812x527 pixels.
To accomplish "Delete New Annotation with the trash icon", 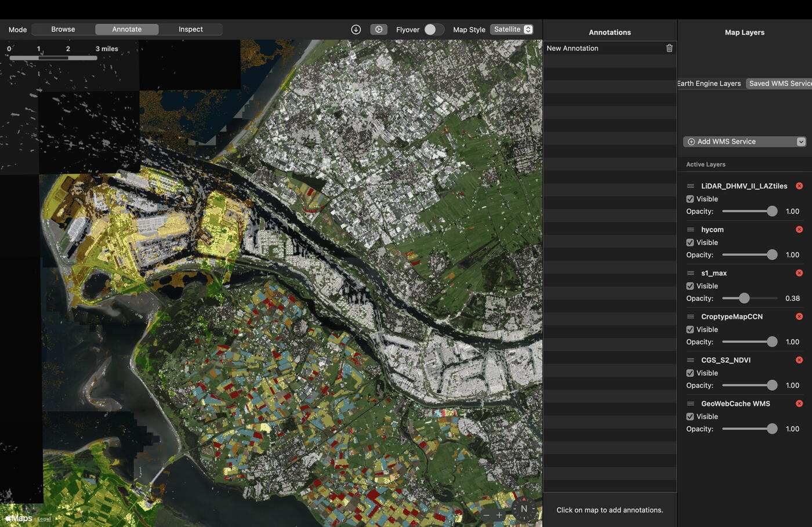I will 669,48.
